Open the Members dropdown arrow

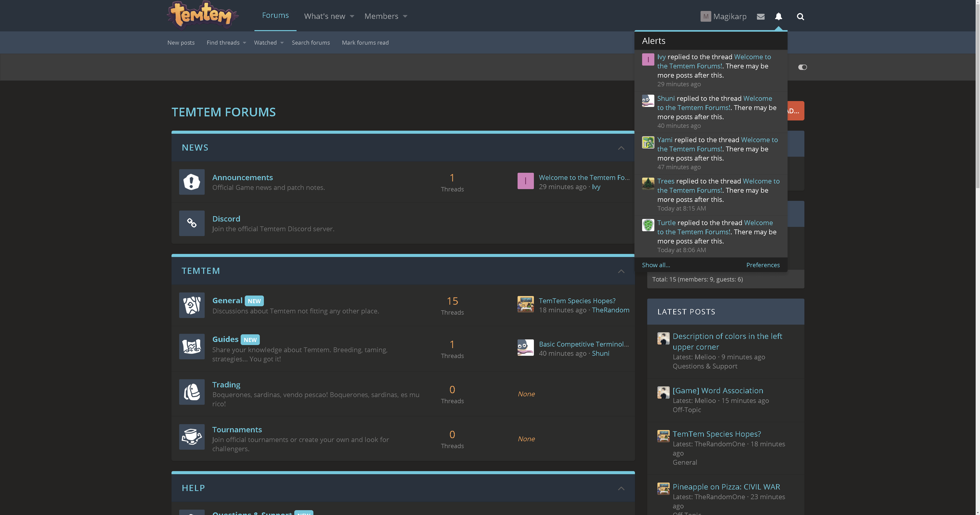405,16
